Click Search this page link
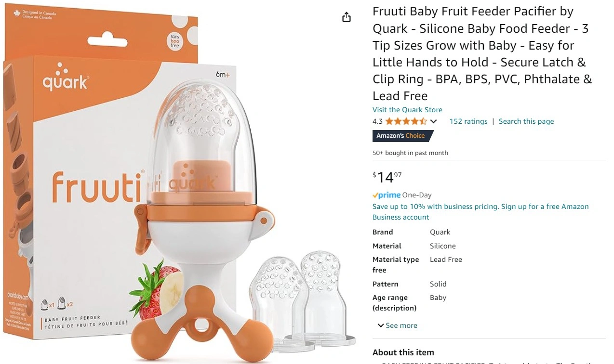The height and width of the screenshot is (364, 614). [x=526, y=121]
